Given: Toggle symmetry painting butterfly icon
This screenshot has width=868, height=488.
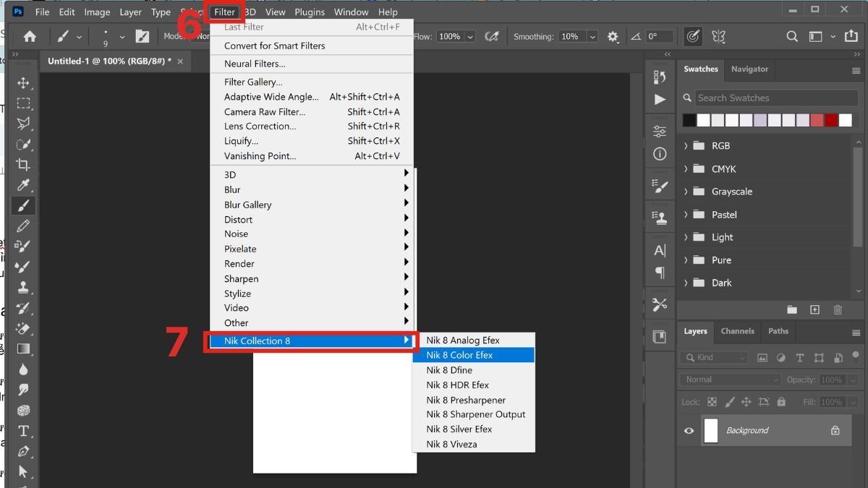Looking at the screenshot, I should pyautogui.click(x=718, y=36).
